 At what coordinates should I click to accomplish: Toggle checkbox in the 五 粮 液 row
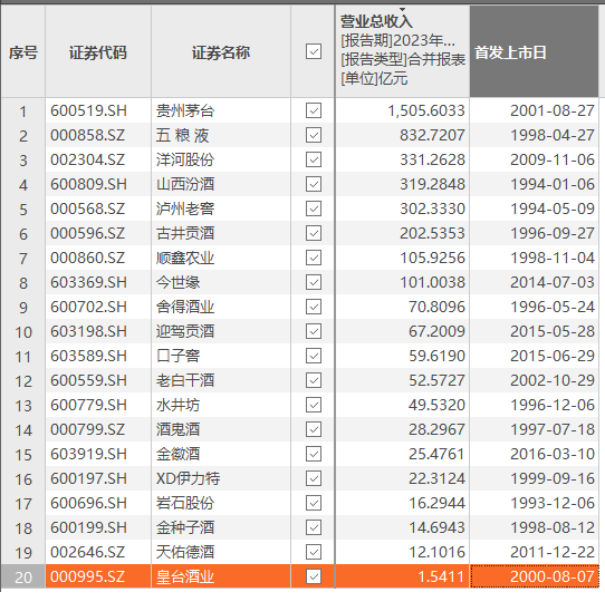(313, 135)
